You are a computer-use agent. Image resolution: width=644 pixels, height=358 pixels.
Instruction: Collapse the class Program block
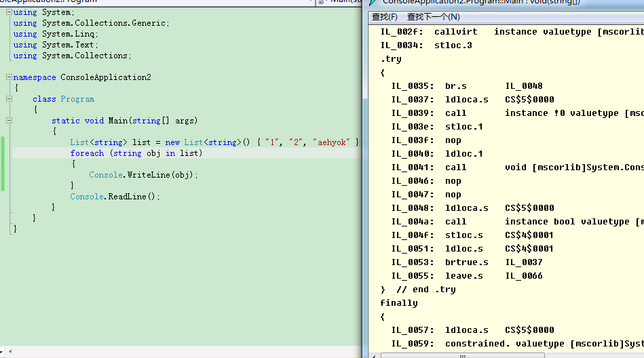(9, 98)
